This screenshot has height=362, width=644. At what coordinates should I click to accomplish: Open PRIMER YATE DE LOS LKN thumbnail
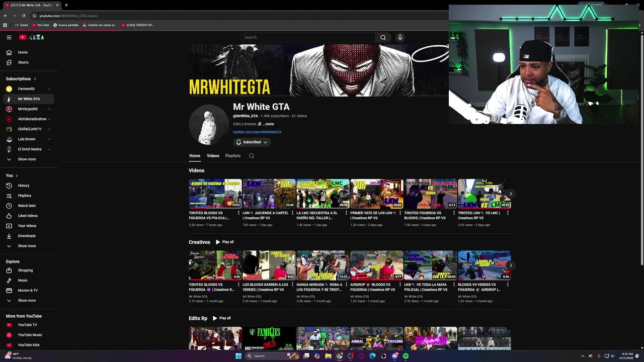pos(376,194)
